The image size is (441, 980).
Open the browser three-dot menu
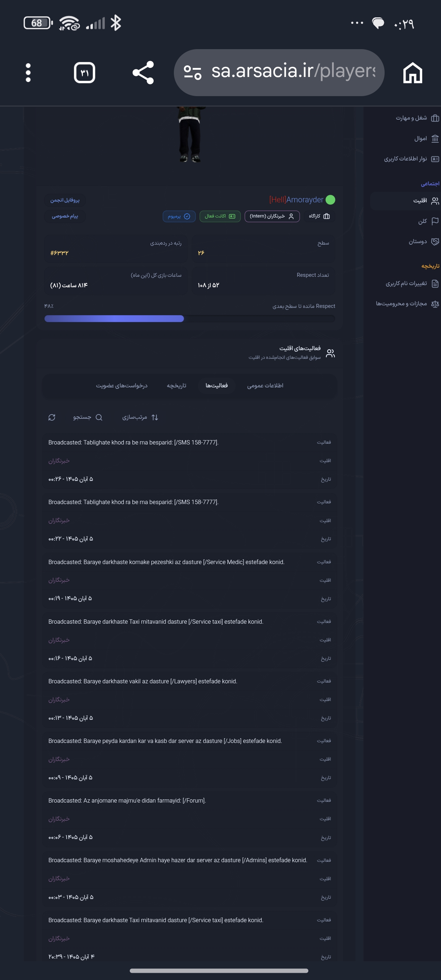28,73
